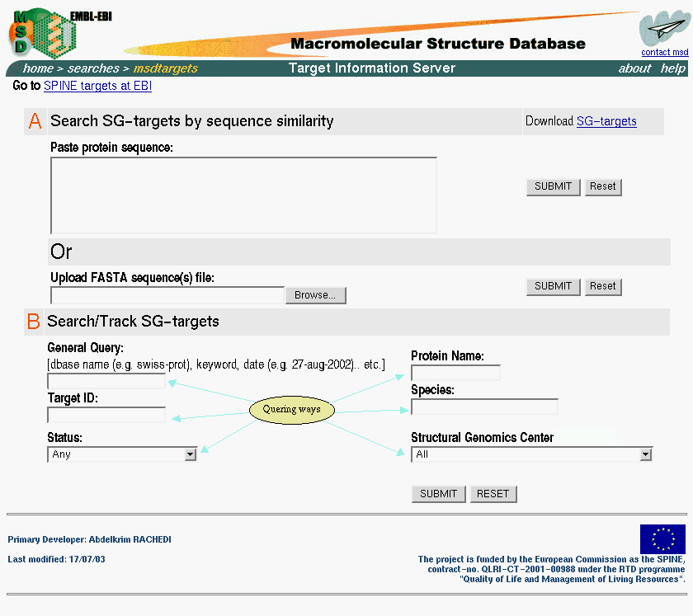Focus the Target ID input field

tap(106, 415)
